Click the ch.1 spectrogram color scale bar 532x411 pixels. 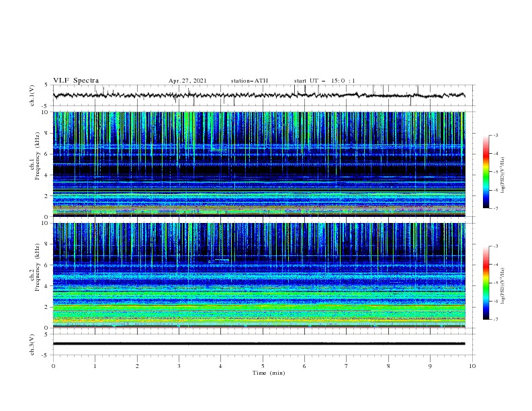coord(486,172)
